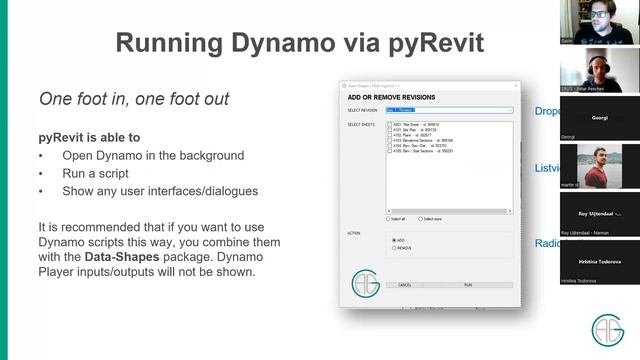Click the 'One foot in, one foot out' subtitle

pyautogui.click(x=134, y=99)
